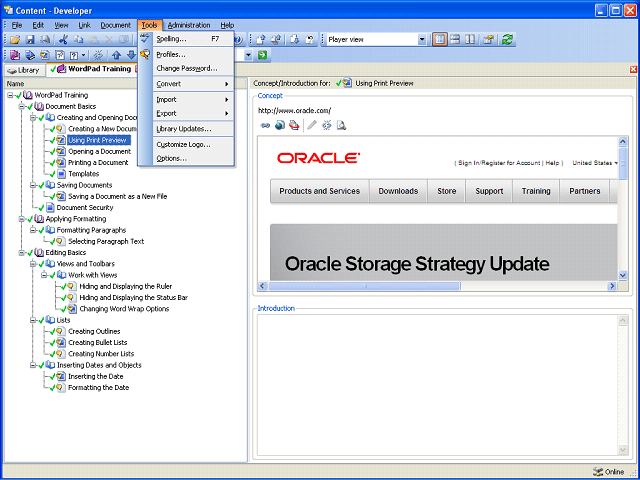The image size is (640, 480).
Task: Click the Cut scissors icon
Action: pyautogui.click(x=63, y=40)
